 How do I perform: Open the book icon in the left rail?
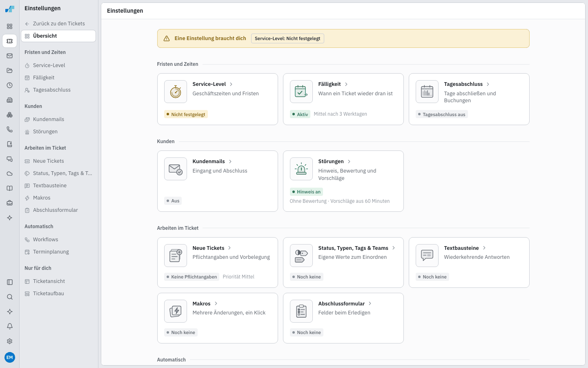(10, 188)
